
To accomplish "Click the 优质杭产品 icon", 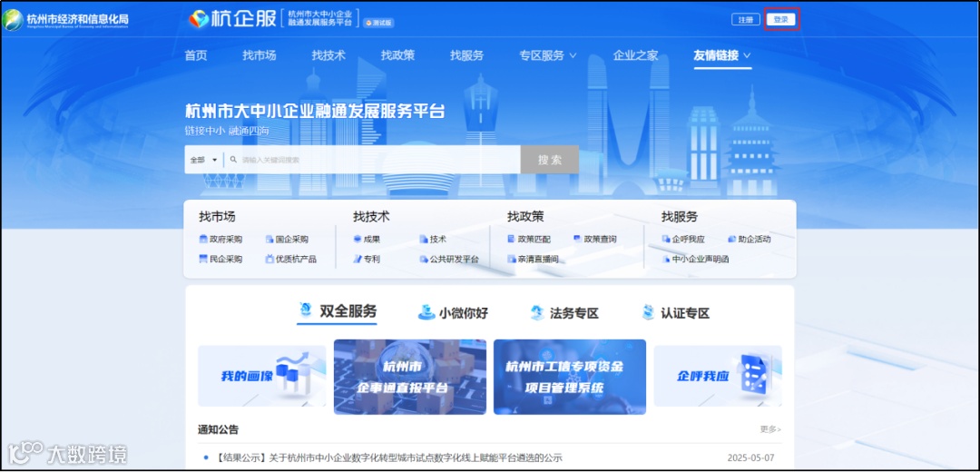I will pos(270,259).
